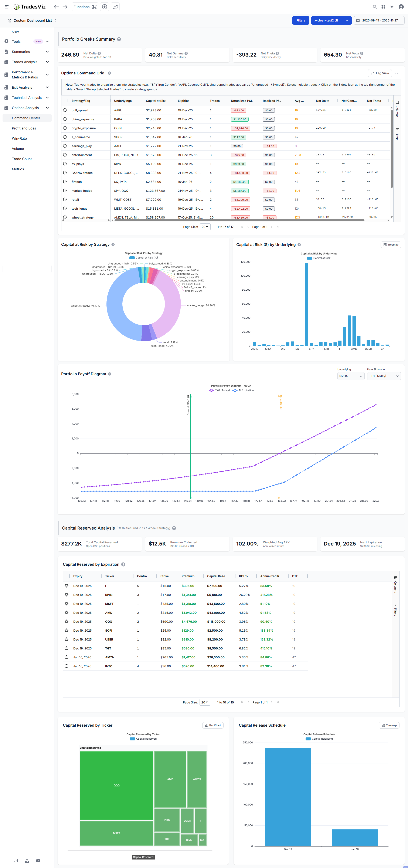This screenshot has height=868, width=408.
Task: Open Profit and Loss in sidebar
Action: [24, 128]
